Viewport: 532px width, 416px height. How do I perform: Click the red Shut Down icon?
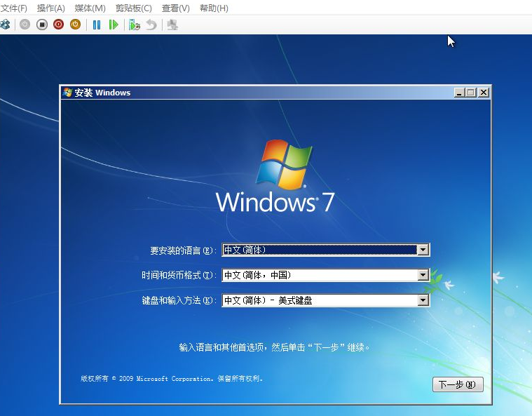pyautogui.click(x=58, y=25)
